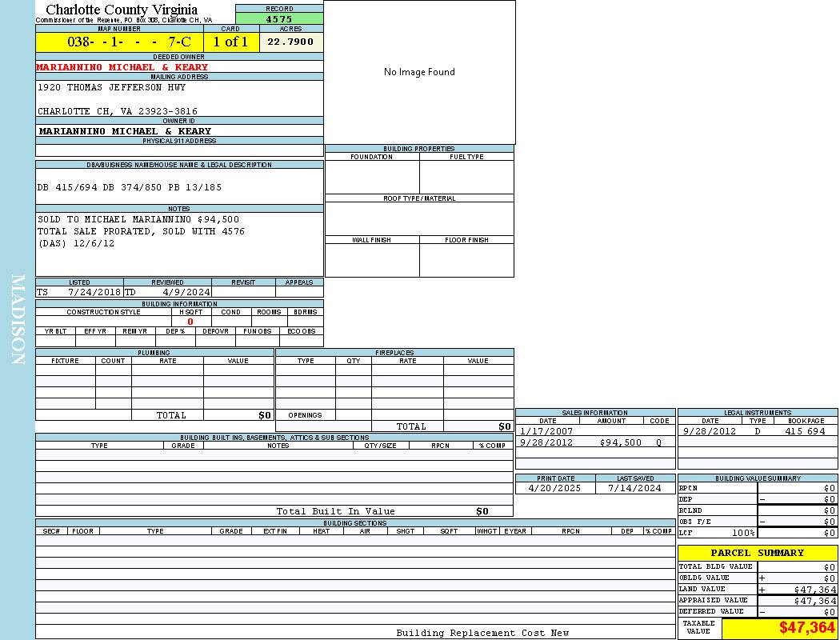Click the green record number 4575 field
Screen dimensions: 840x640
click(279, 18)
